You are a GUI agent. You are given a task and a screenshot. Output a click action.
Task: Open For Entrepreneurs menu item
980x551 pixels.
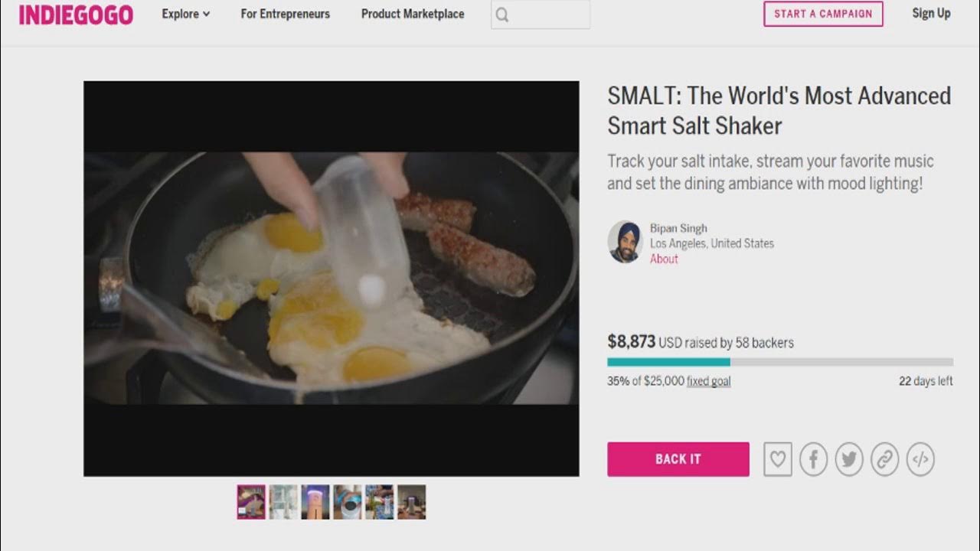(x=285, y=14)
